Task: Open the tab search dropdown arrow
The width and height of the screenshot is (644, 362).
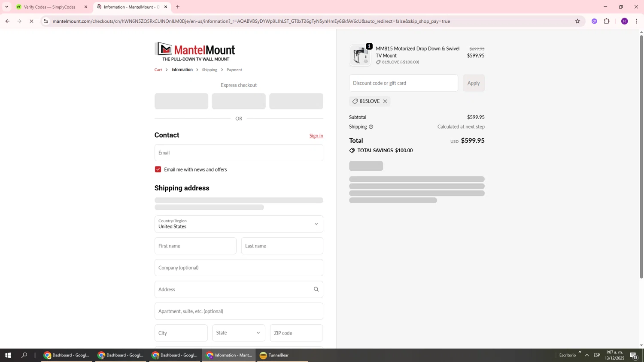Action: pos(6,7)
